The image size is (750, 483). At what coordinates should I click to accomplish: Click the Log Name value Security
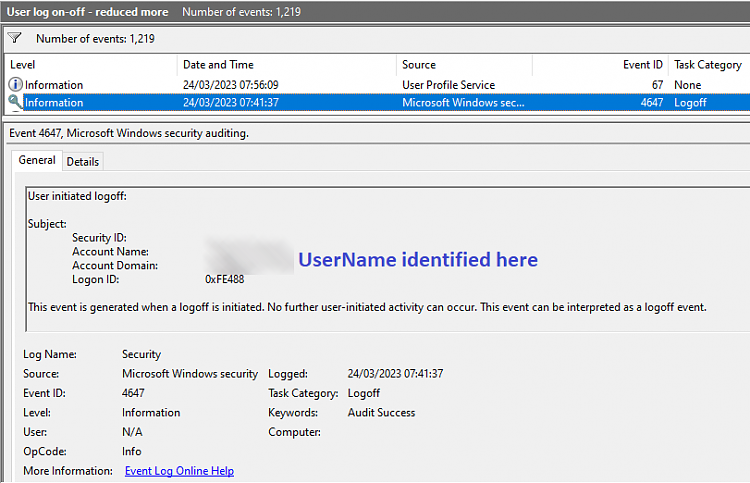[141, 354]
